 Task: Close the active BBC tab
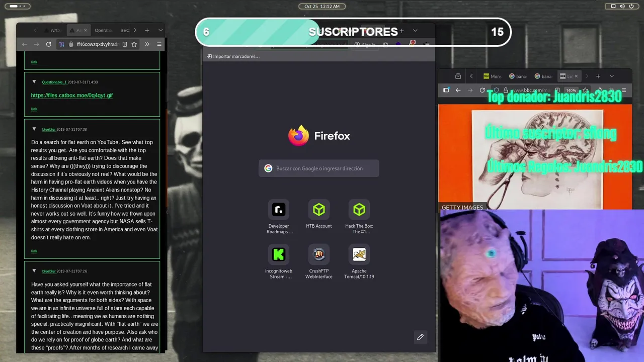[576, 76]
